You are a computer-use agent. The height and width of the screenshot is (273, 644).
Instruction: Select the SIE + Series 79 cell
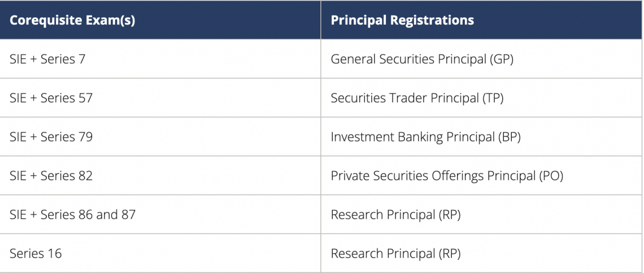pos(51,137)
